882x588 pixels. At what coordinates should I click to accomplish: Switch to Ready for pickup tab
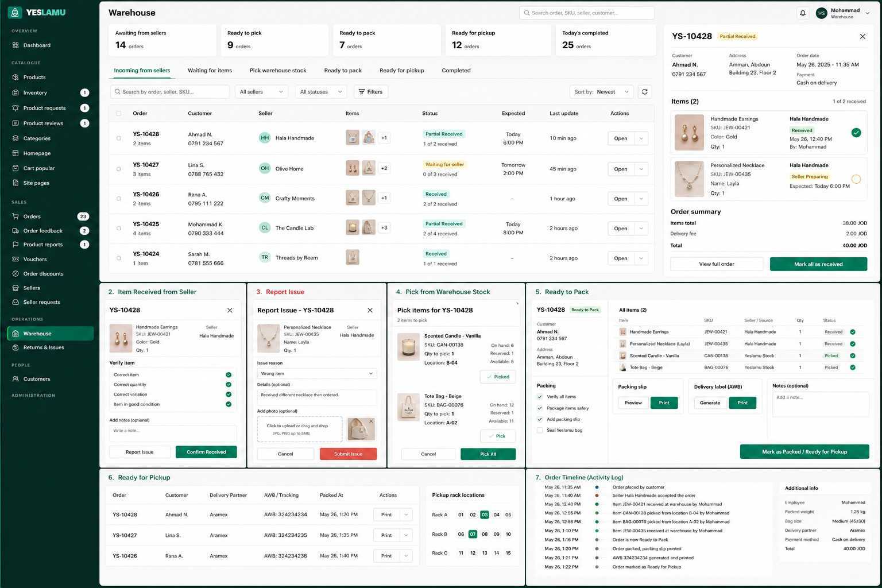tap(402, 71)
